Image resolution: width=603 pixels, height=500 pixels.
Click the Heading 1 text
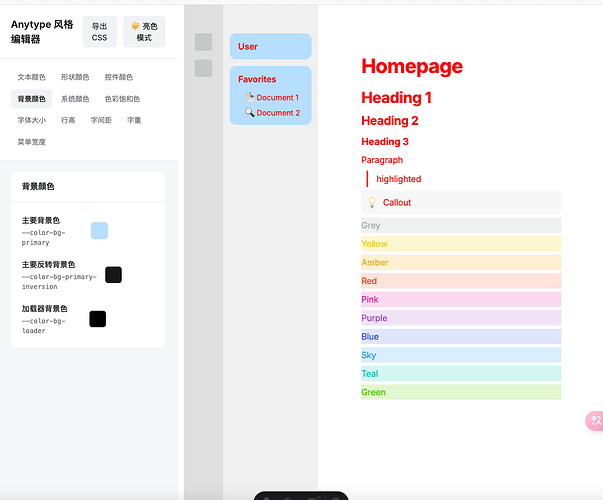tap(396, 98)
